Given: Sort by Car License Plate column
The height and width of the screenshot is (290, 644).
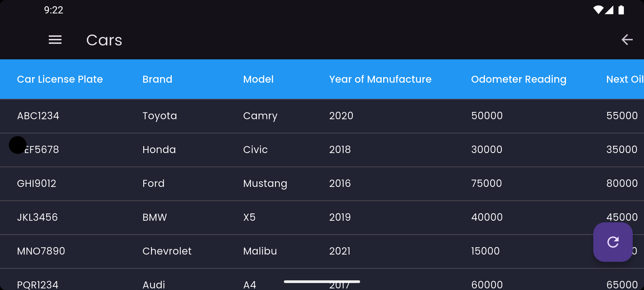Looking at the screenshot, I should (x=60, y=79).
